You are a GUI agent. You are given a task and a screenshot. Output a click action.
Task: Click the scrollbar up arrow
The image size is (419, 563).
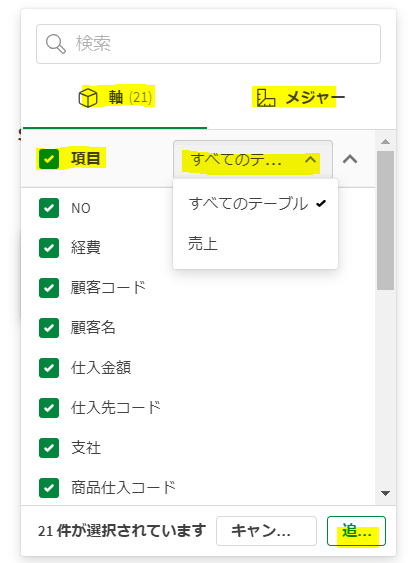point(385,141)
